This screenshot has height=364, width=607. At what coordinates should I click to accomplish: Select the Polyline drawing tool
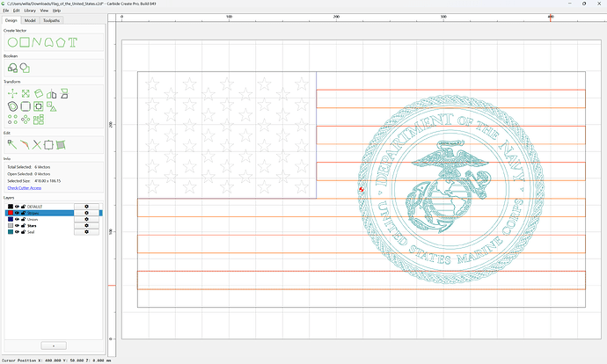pyautogui.click(x=37, y=42)
